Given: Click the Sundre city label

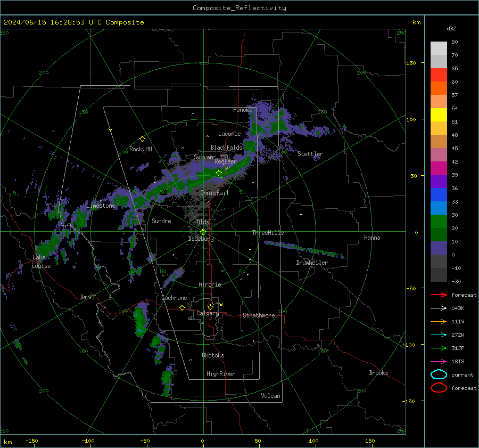Looking at the screenshot, I should point(161,221).
